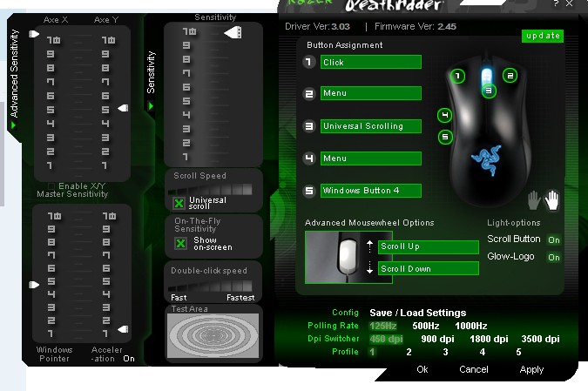Toggle Acceleration On setting

click(129, 359)
